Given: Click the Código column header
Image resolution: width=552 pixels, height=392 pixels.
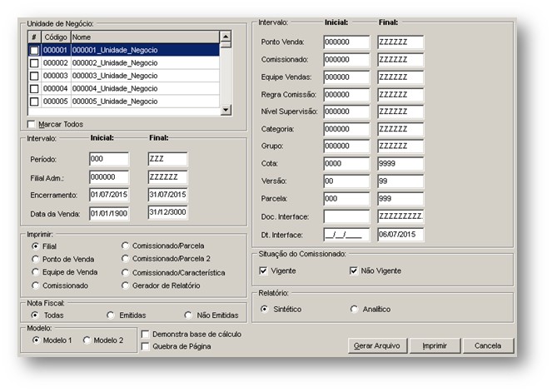Looking at the screenshot, I should 56,37.
